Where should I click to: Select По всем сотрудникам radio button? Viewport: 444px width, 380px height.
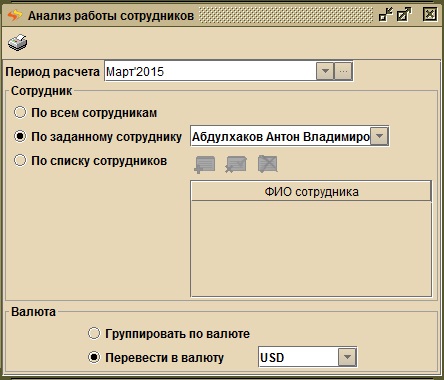[x=20, y=112]
